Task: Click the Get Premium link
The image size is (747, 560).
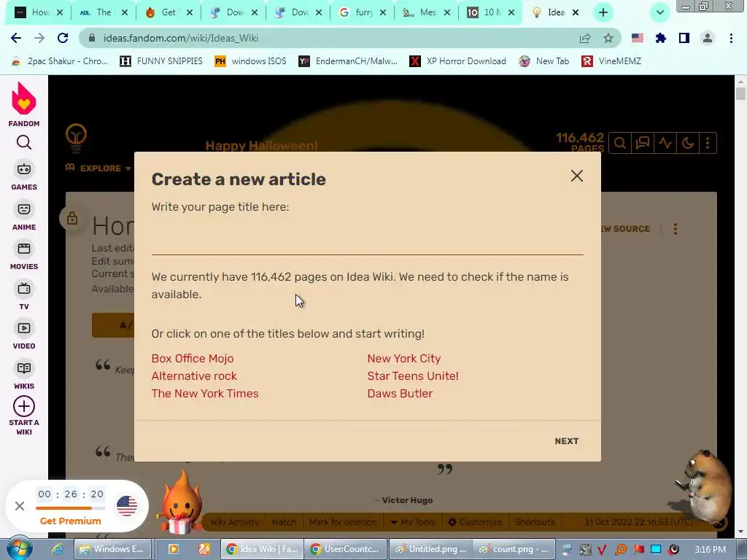Action: point(71,521)
